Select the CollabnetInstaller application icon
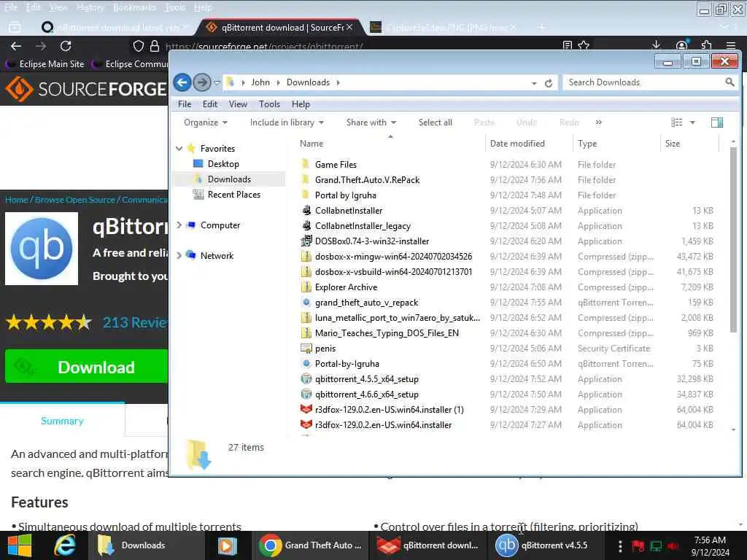This screenshot has width=747, height=560. (306, 211)
